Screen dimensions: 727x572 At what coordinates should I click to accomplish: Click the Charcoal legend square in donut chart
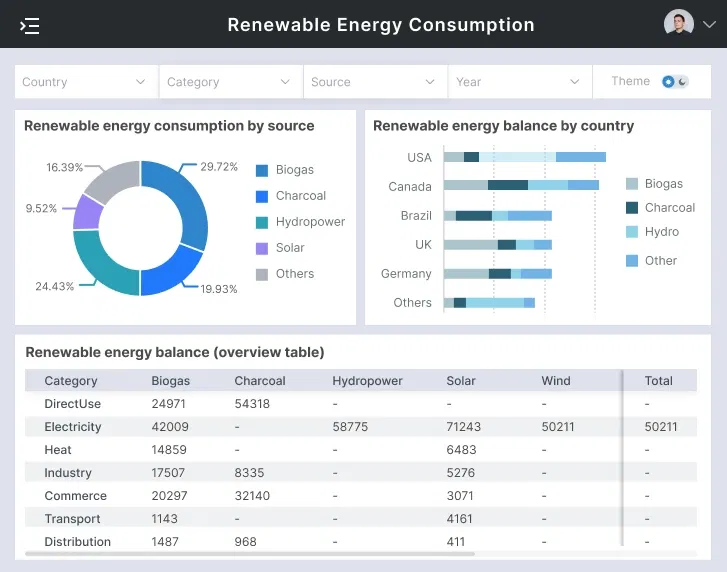coord(262,196)
